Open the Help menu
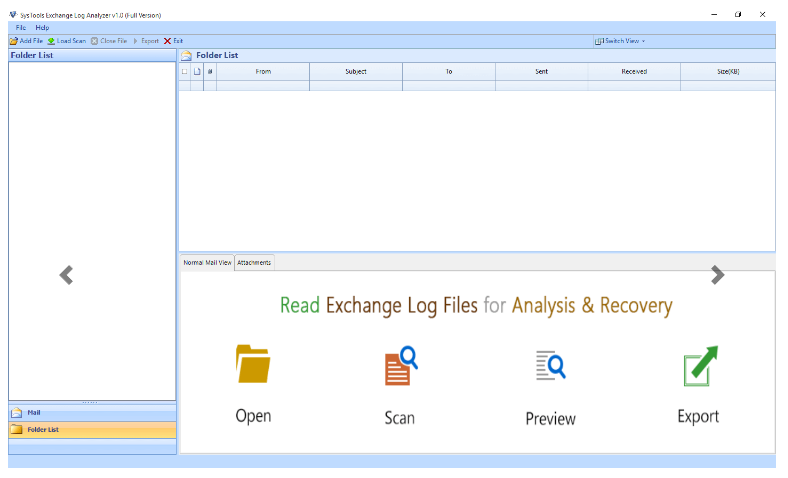 42,27
